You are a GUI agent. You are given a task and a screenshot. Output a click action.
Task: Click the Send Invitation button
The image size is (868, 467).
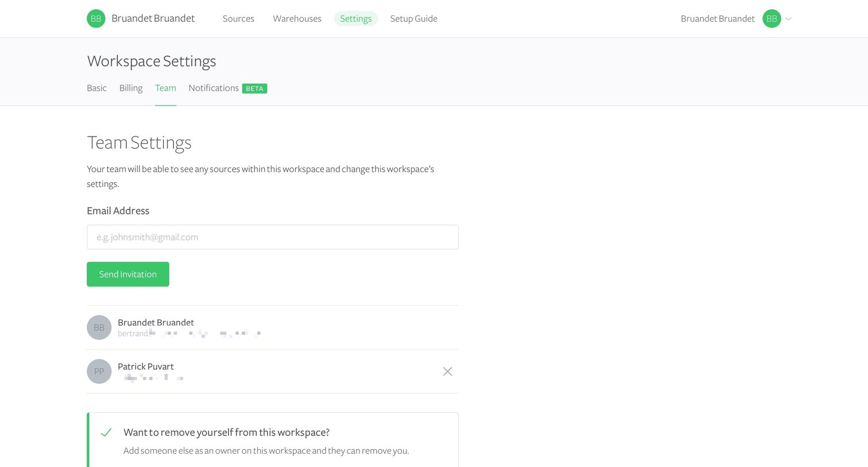click(128, 274)
